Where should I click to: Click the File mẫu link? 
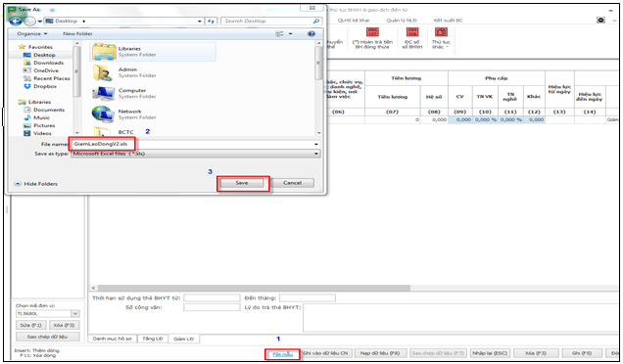click(x=282, y=354)
